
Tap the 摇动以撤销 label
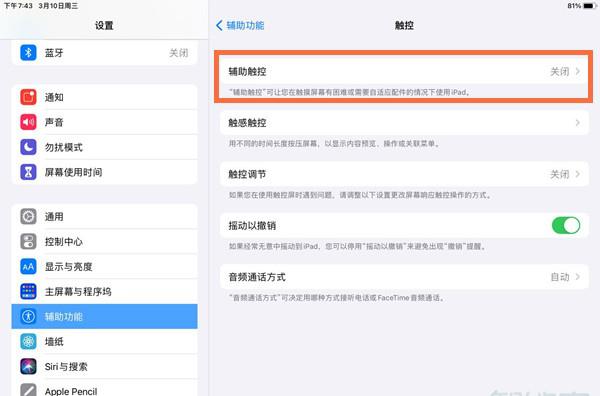pyautogui.click(x=252, y=226)
